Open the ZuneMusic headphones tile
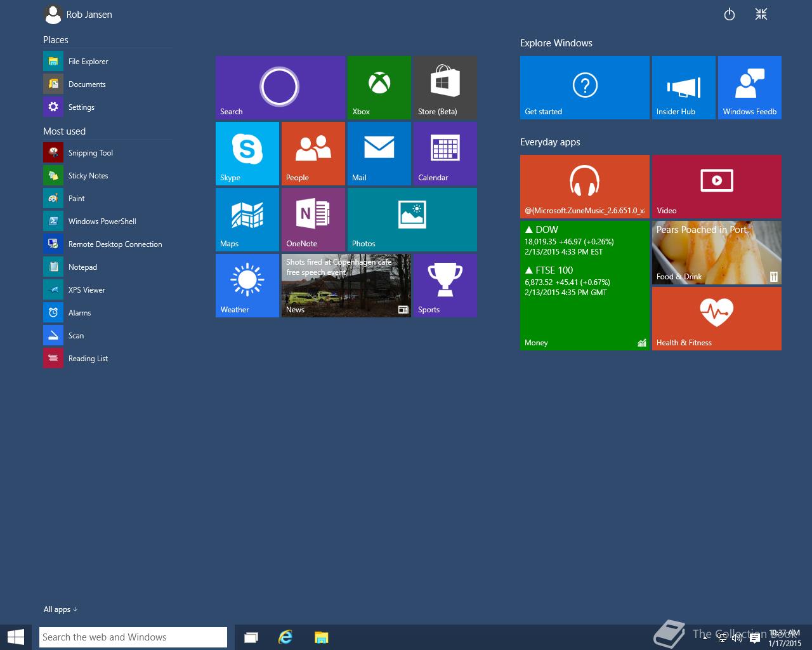This screenshot has width=812, height=650. pyautogui.click(x=585, y=187)
